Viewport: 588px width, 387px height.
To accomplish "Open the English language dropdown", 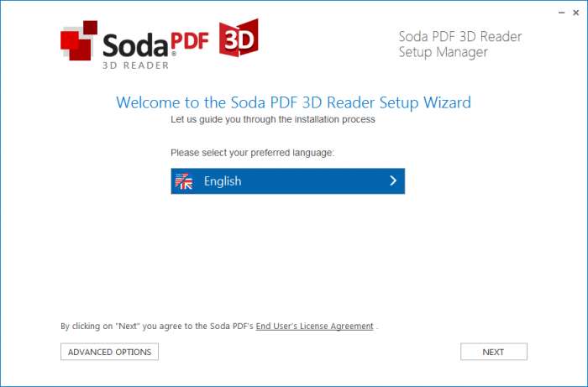I will 287,181.
